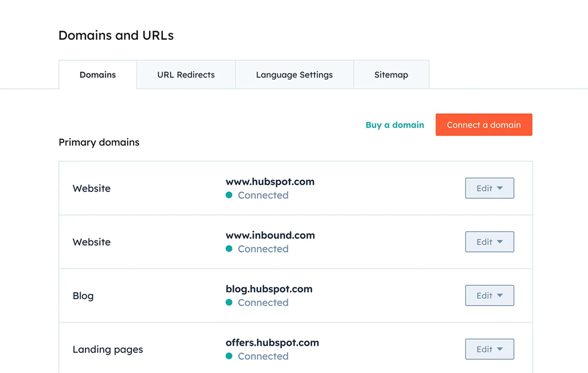Select the Domains tab
The image size is (588, 373).
coord(97,75)
